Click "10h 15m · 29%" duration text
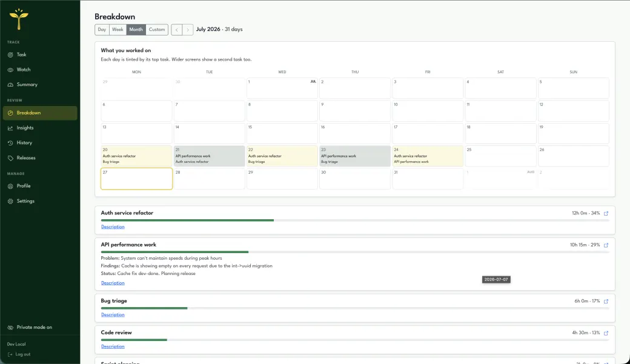The image size is (630, 364). tap(585, 245)
